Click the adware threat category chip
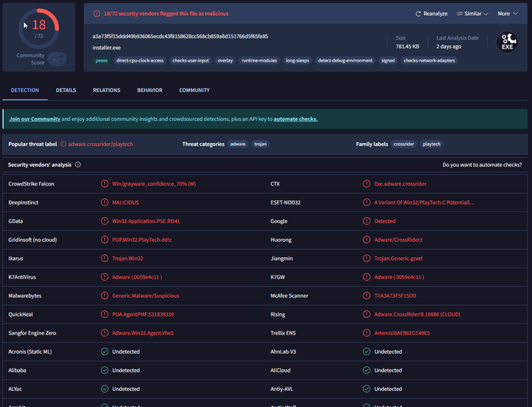 coord(238,144)
